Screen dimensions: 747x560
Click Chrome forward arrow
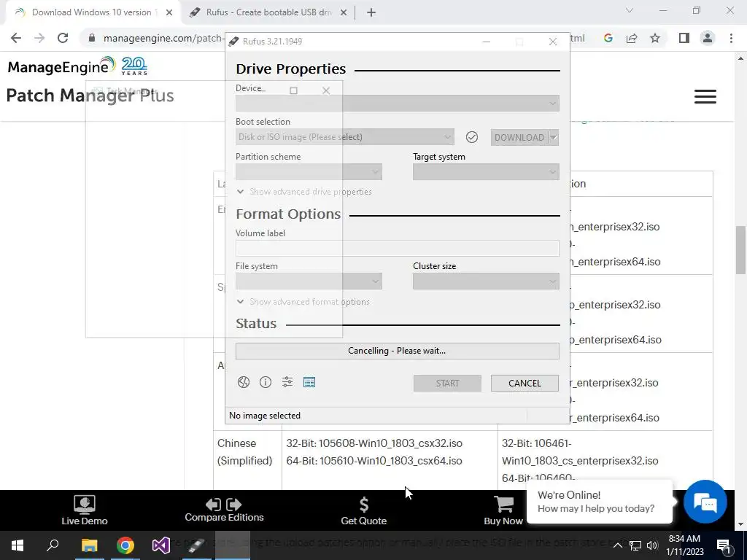point(39,38)
